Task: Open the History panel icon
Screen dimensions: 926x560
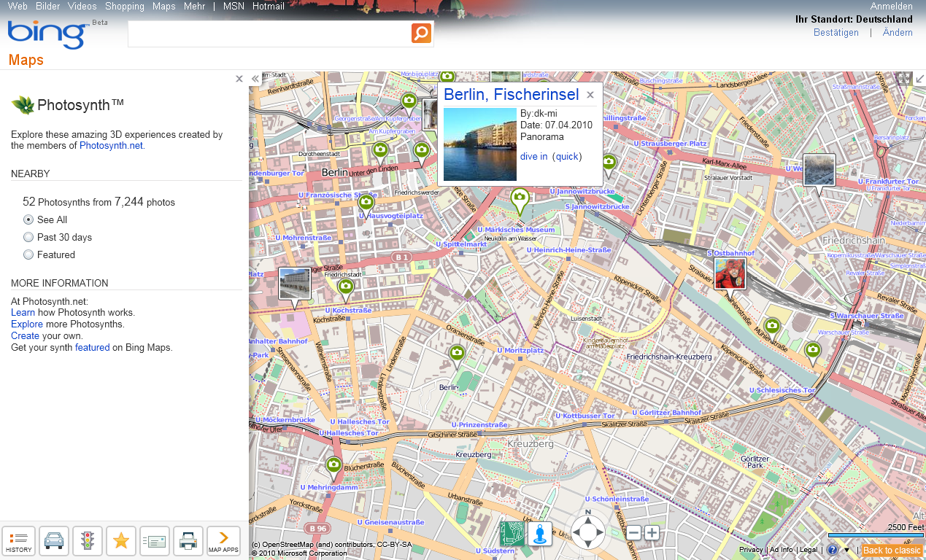Action: (x=18, y=541)
